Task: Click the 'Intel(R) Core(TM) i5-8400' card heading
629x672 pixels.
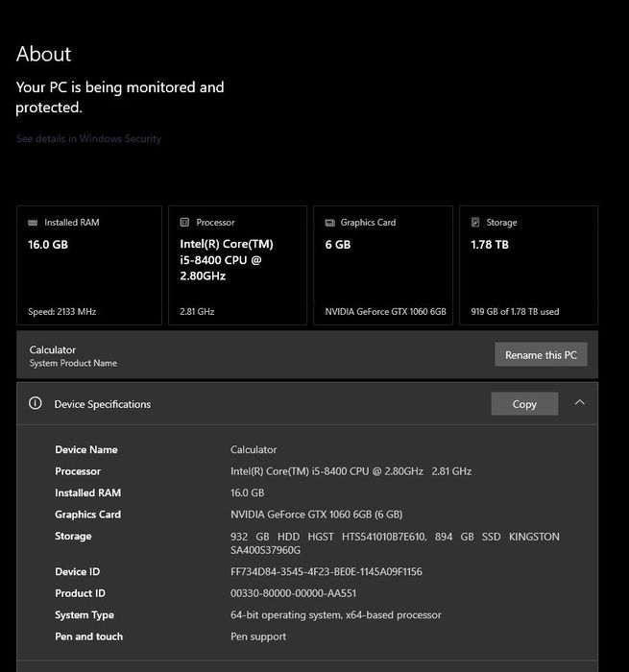Action: point(227,260)
